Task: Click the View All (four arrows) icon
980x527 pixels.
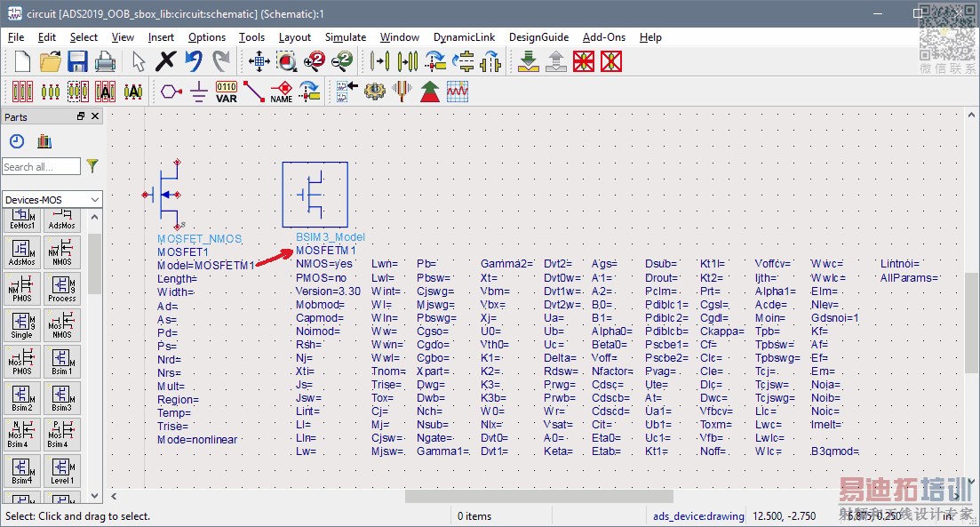Action: point(259,61)
